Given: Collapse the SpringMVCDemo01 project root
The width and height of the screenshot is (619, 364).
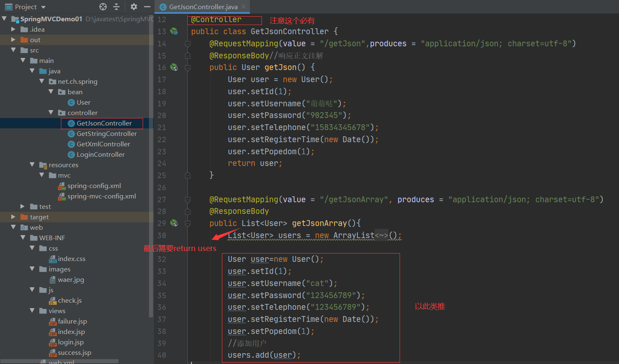Looking at the screenshot, I should click(4, 19).
